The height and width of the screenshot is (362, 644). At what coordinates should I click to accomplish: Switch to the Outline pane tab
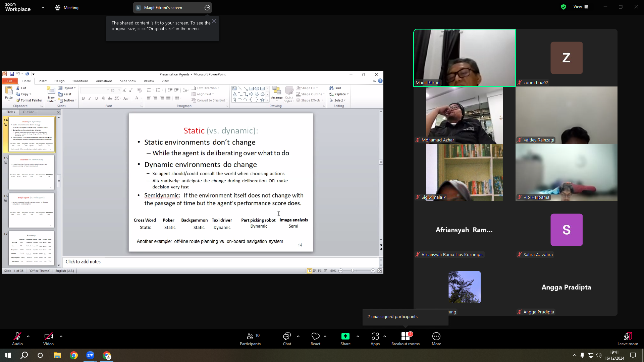29,112
